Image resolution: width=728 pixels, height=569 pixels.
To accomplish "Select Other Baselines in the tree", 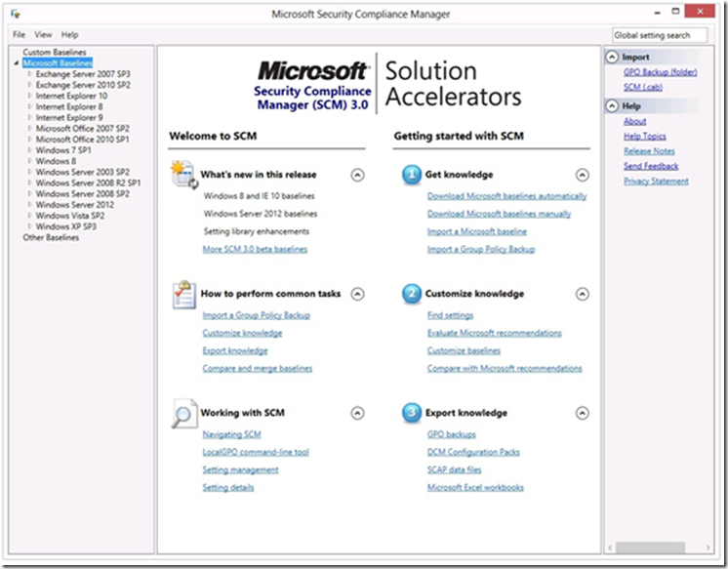I will click(x=51, y=237).
